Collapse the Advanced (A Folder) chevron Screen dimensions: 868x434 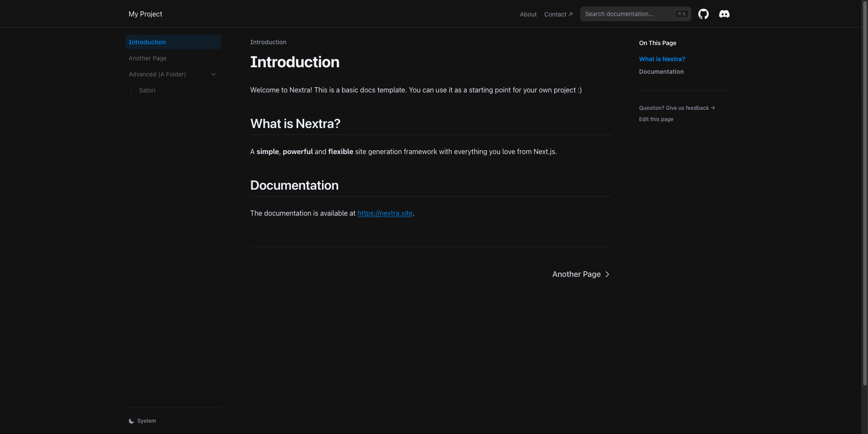click(x=214, y=74)
